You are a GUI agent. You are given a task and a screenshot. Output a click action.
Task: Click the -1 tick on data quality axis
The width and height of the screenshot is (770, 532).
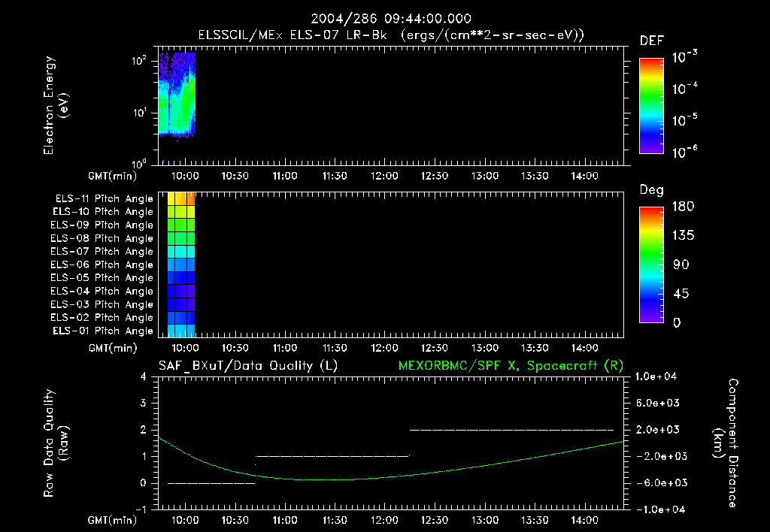click(x=141, y=509)
